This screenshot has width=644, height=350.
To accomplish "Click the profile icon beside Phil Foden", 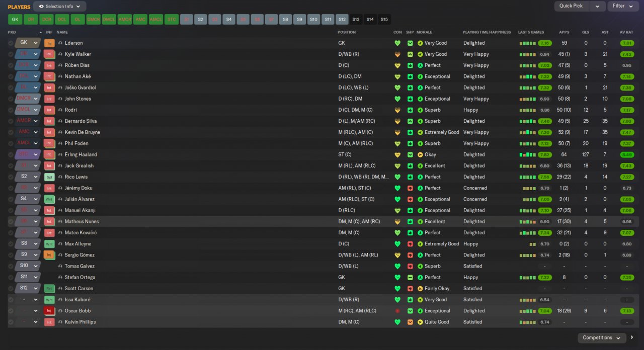I will (x=60, y=143).
